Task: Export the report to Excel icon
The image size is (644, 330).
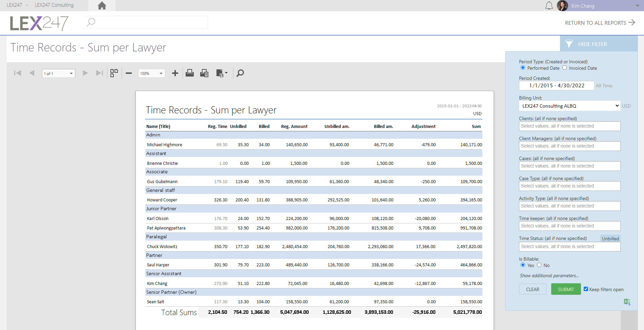Action: click(627, 302)
